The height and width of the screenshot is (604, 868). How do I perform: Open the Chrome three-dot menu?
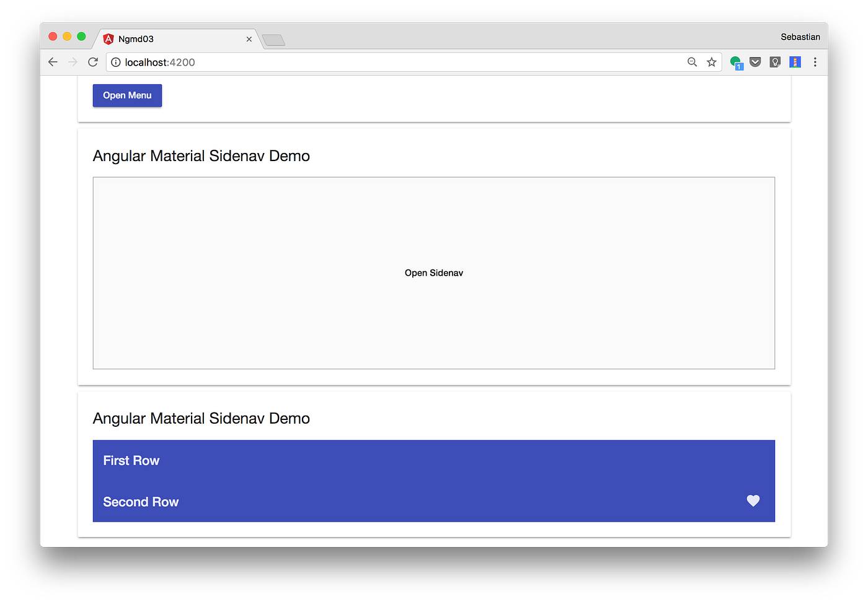click(x=815, y=62)
